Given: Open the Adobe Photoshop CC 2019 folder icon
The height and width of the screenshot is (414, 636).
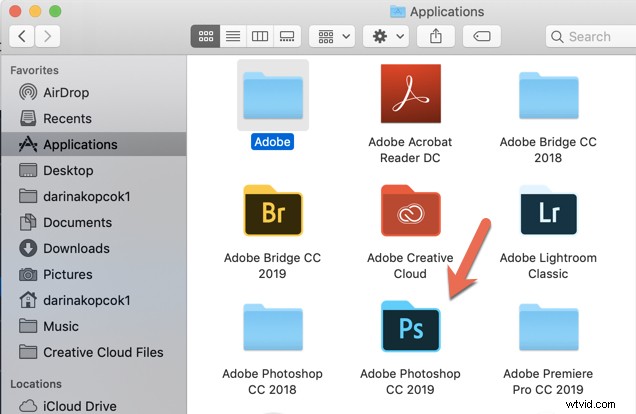Looking at the screenshot, I should tap(410, 327).
